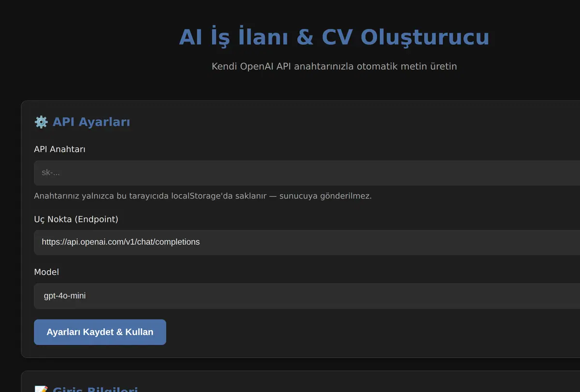Open the Model dropdown showing gpt-4o-mini
The height and width of the screenshot is (392, 580).
point(307,296)
